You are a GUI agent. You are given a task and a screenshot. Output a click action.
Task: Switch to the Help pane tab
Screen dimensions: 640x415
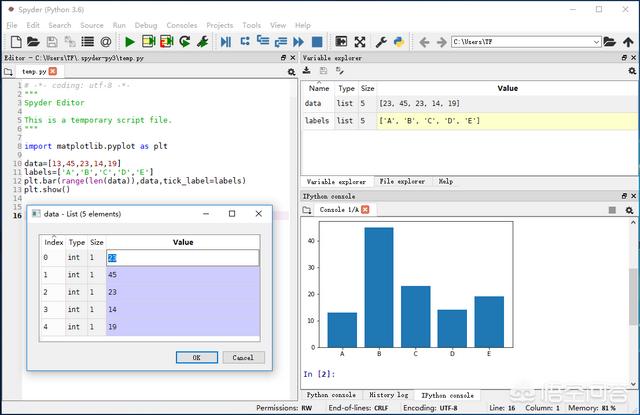446,182
